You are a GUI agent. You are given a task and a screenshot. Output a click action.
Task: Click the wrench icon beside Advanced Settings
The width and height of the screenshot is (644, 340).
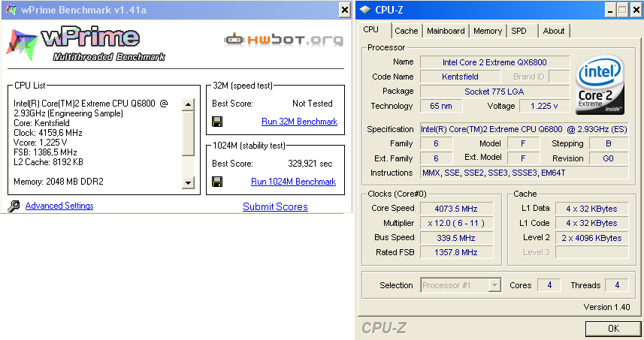(14, 206)
